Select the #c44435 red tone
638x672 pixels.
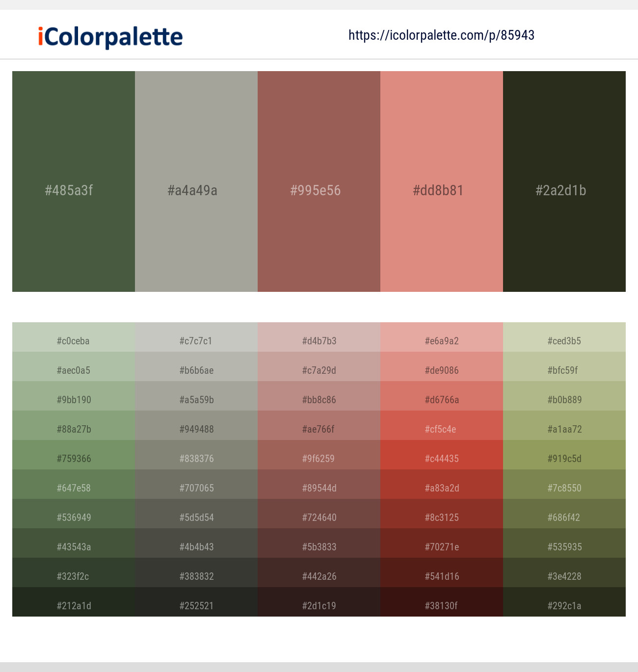pos(441,459)
